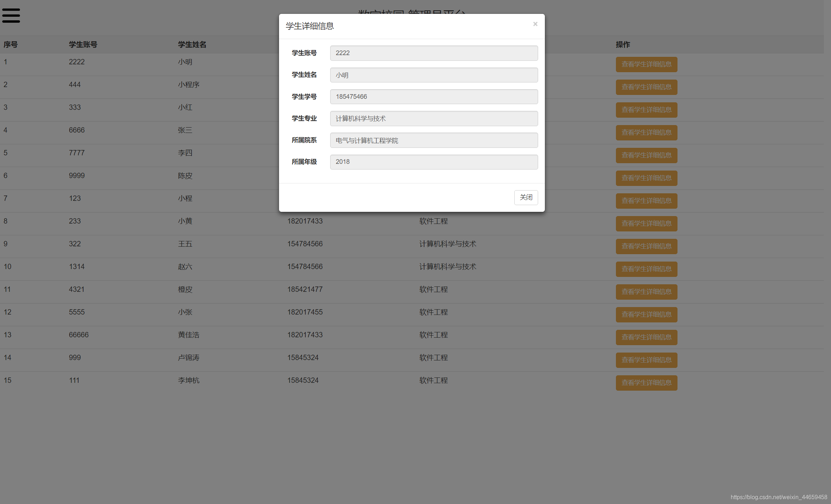Click student ID 182017455

tap(305, 312)
